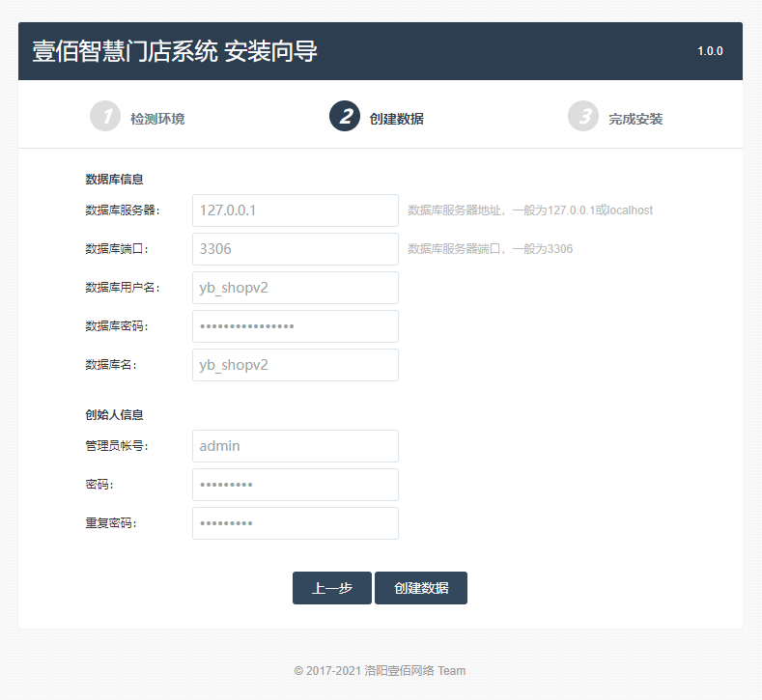762x700 pixels.
Task: Click the 数据库用户名: label
Action: [123, 288]
